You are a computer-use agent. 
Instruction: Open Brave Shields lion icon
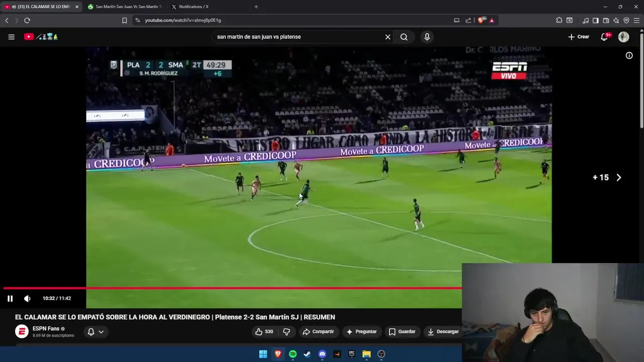point(481,20)
